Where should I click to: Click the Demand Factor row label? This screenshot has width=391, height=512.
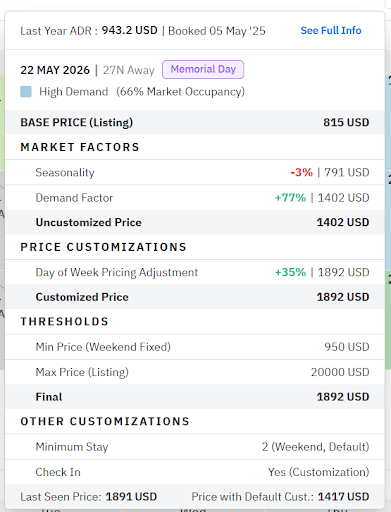74,198
